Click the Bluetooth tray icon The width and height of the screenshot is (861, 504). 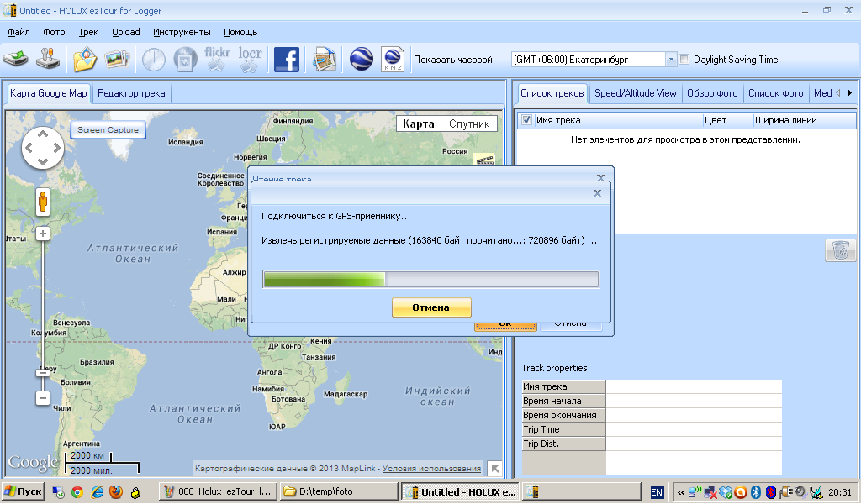tap(756, 492)
